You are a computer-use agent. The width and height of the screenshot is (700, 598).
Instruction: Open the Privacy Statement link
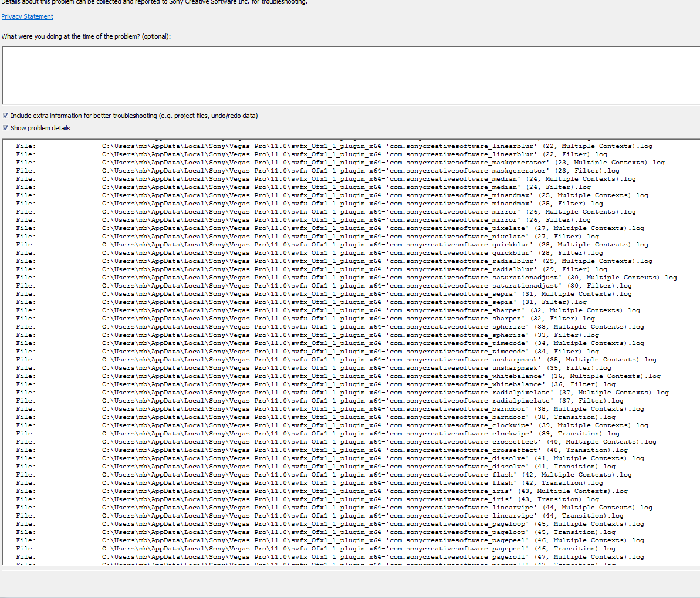(27, 16)
